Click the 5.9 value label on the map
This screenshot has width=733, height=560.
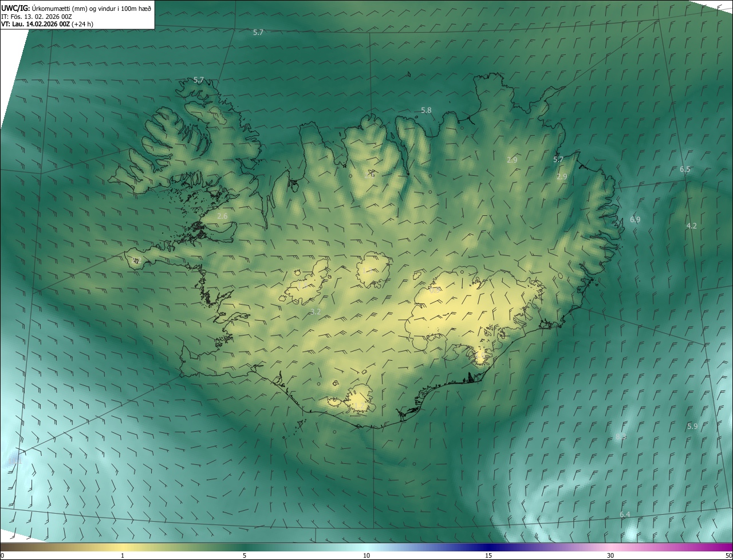pyautogui.click(x=692, y=427)
